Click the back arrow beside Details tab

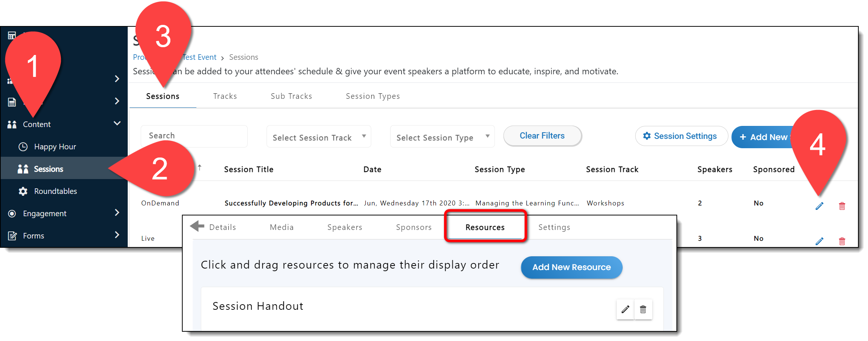197,226
